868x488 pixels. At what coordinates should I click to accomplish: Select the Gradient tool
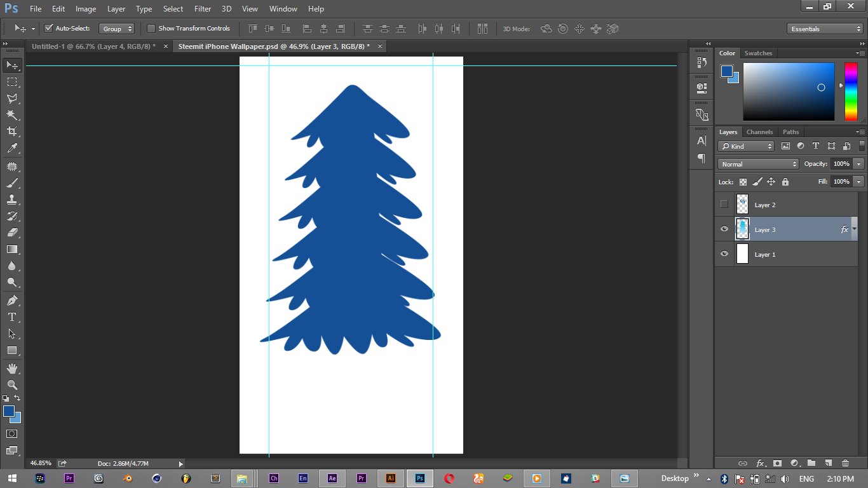click(12, 249)
